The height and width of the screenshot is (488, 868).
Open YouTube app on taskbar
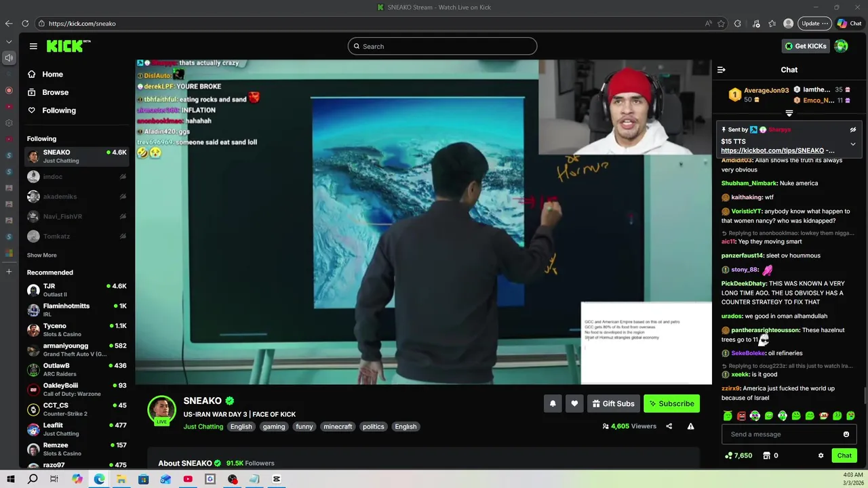coord(188,479)
